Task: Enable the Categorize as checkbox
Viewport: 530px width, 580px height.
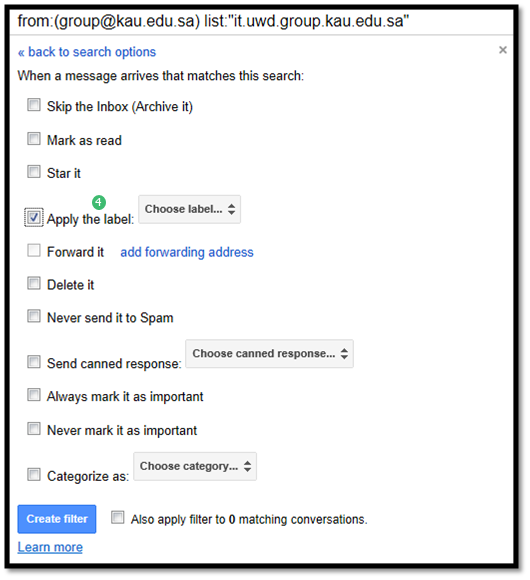Action: [x=34, y=474]
